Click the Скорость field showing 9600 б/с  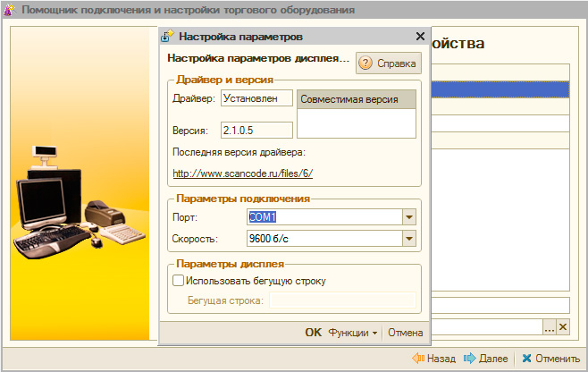tap(323, 239)
